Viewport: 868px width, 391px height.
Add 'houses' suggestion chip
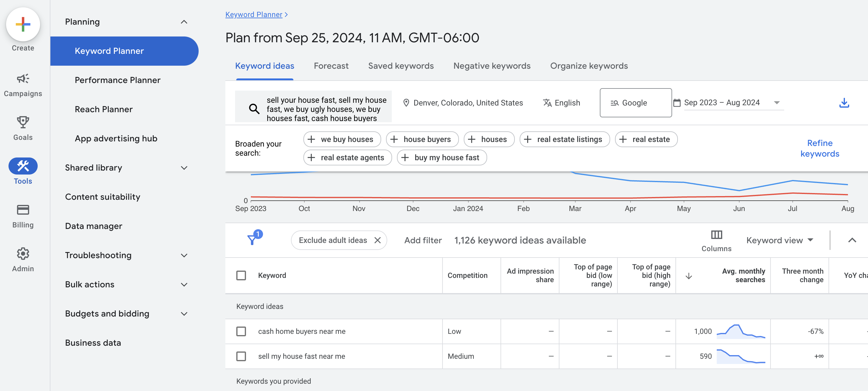click(x=489, y=139)
